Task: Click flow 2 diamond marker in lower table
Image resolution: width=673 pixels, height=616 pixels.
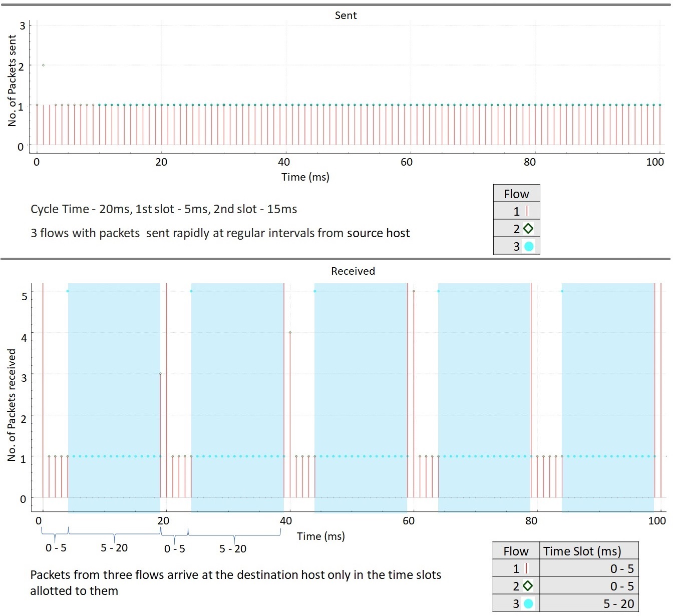Action: click(528, 586)
